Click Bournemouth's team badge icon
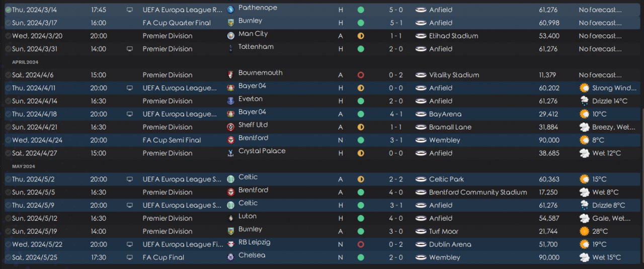 click(x=230, y=75)
